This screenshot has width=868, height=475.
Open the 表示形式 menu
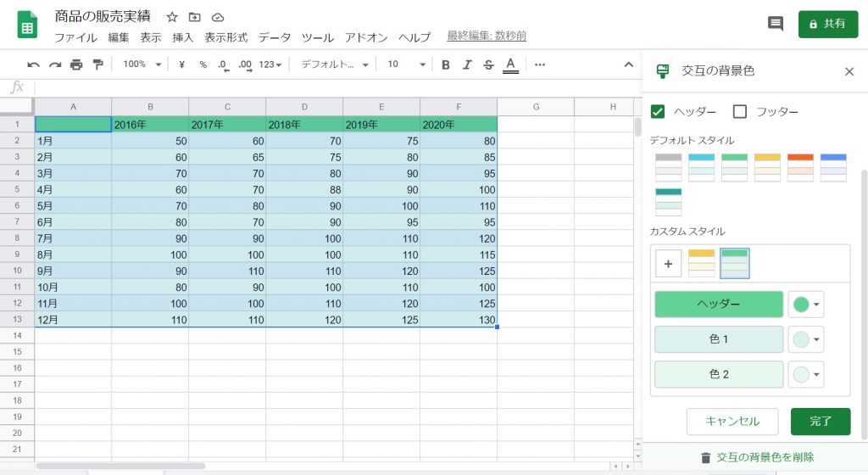click(225, 37)
